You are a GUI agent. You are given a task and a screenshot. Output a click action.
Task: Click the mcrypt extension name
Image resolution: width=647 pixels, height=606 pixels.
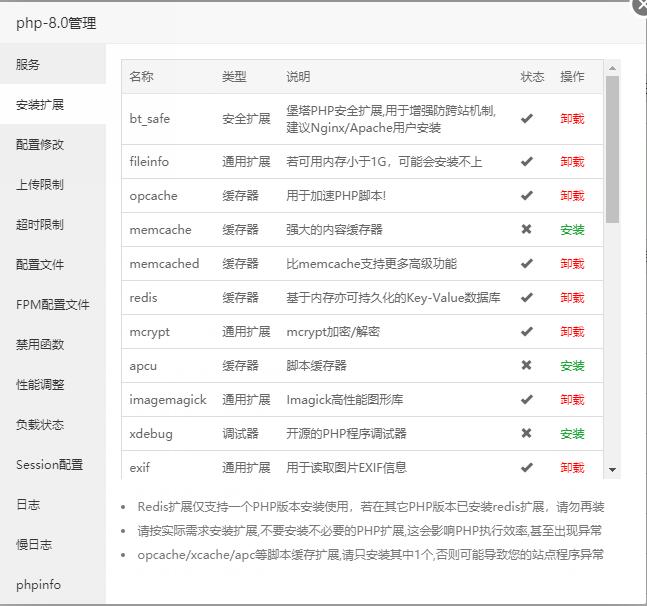pyautogui.click(x=150, y=332)
